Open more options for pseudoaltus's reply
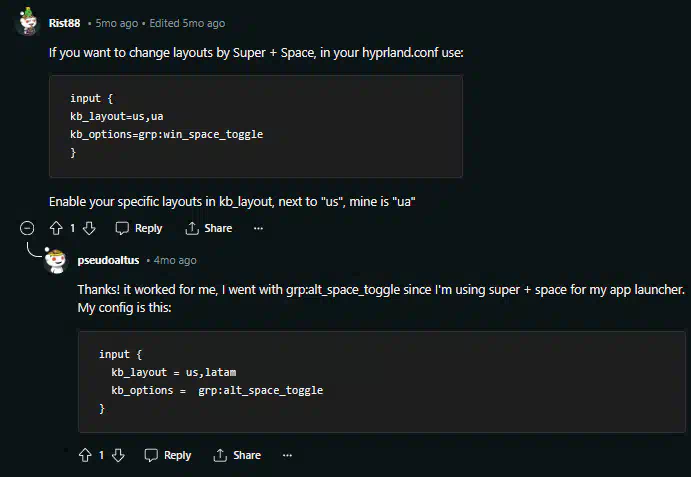The height and width of the screenshot is (477, 691). (x=287, y=455)
